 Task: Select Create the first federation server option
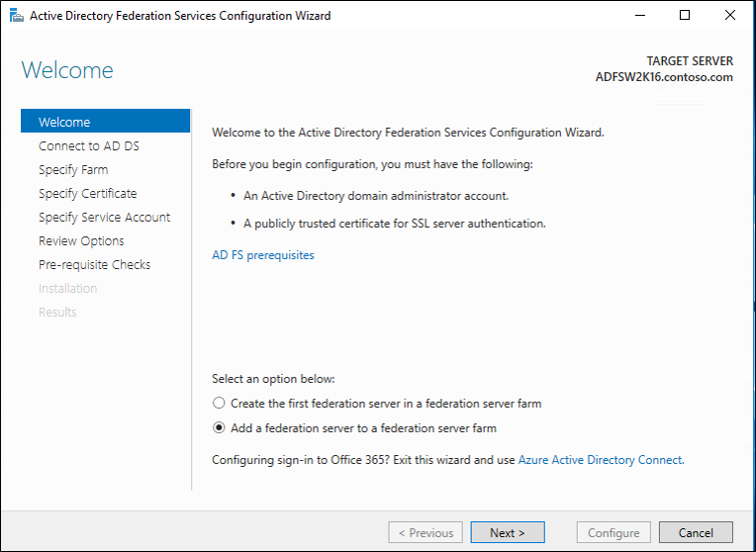coord(219,403)
